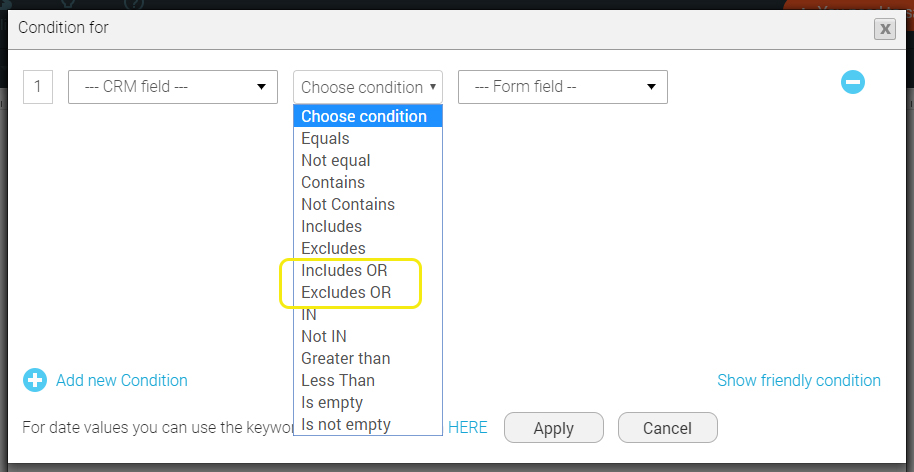Click the Cancel button
The width and height of the screenshot is (914, 472).
667,428
